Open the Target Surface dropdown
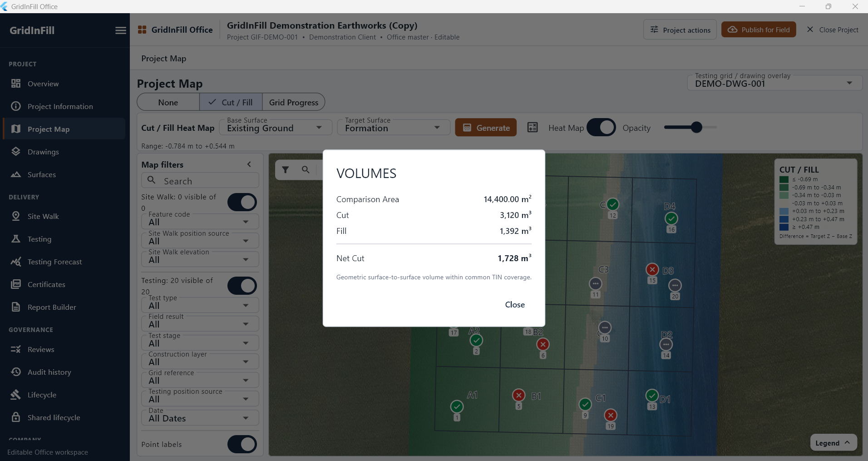This screenshot has width=868, height=461. pos(393,128)
